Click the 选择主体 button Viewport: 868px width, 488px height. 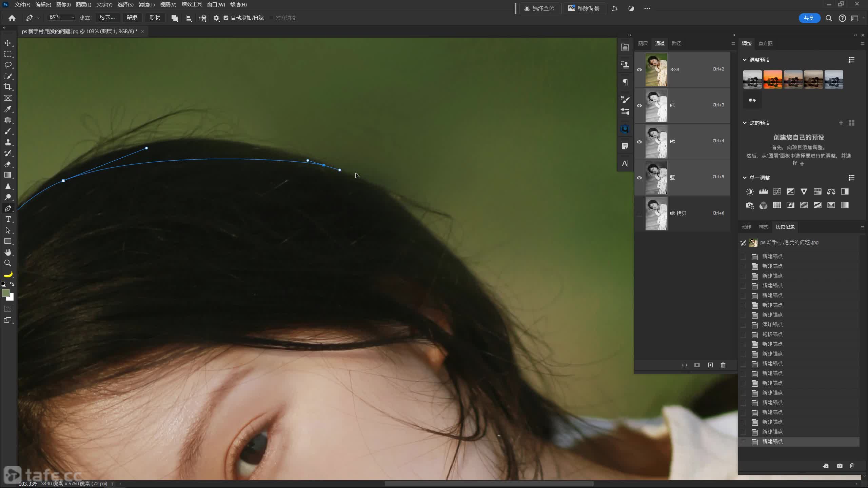tap(539, 8)
